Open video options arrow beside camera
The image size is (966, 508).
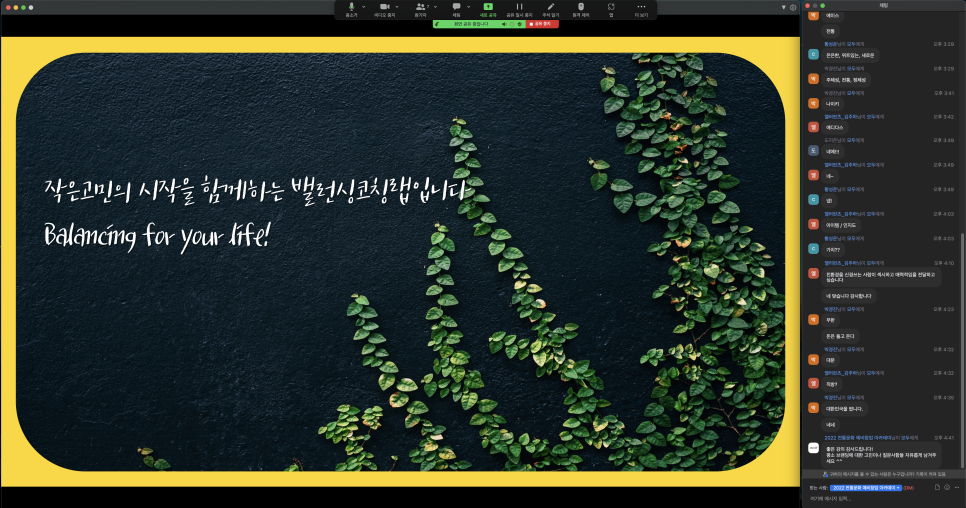pyautogui.click(x=397, y=7)
